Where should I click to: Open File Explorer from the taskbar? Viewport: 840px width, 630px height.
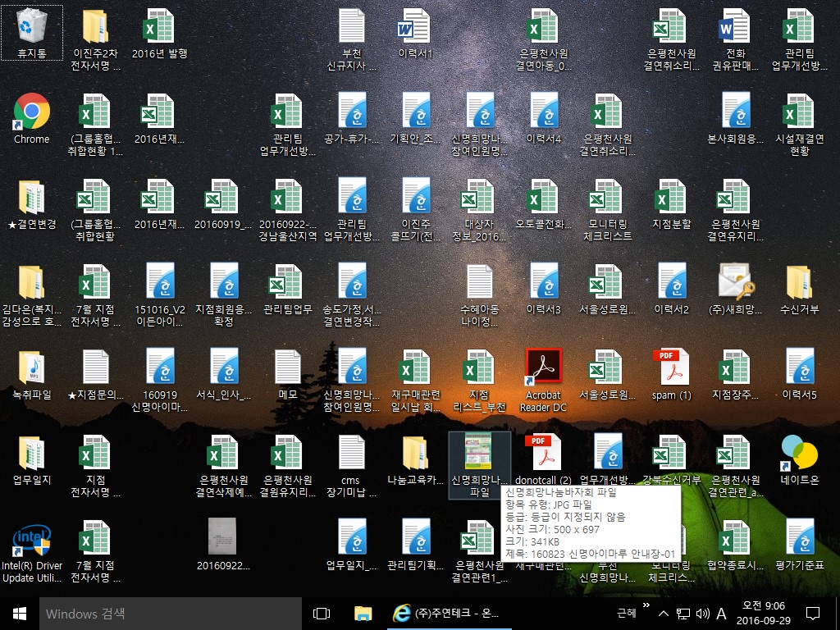point(363,614)
